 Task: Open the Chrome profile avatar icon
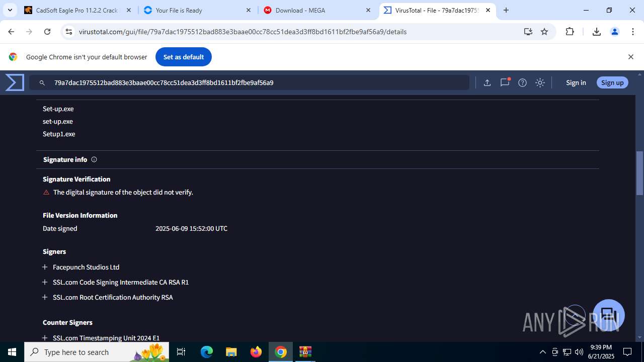click(614, 32)
